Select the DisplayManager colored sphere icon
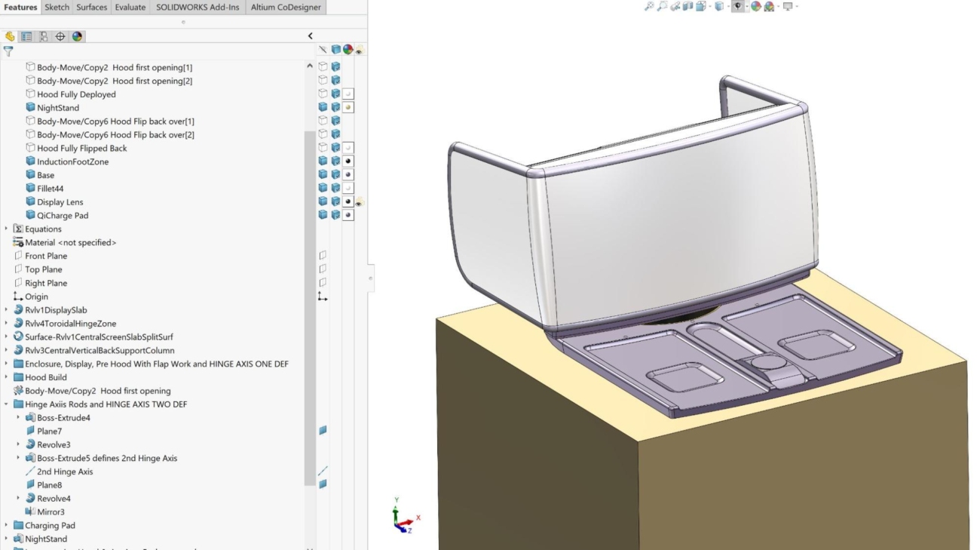This screenshot has height=550, width=980. [75, 35]
